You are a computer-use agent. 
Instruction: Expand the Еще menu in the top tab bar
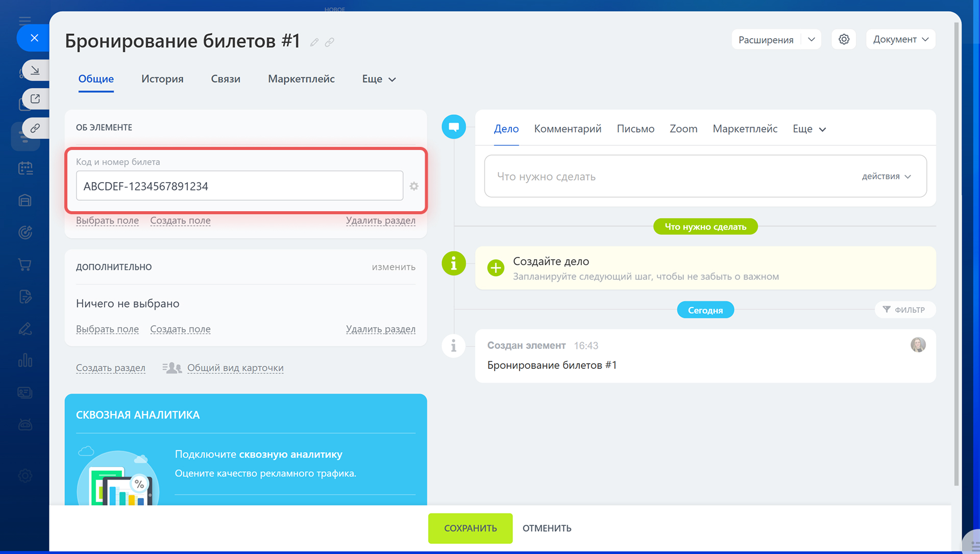coord(379,79)
